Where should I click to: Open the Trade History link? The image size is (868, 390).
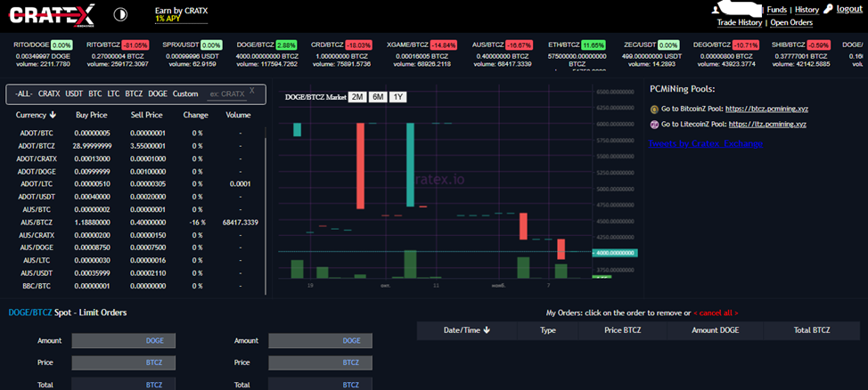pos(739,22)
